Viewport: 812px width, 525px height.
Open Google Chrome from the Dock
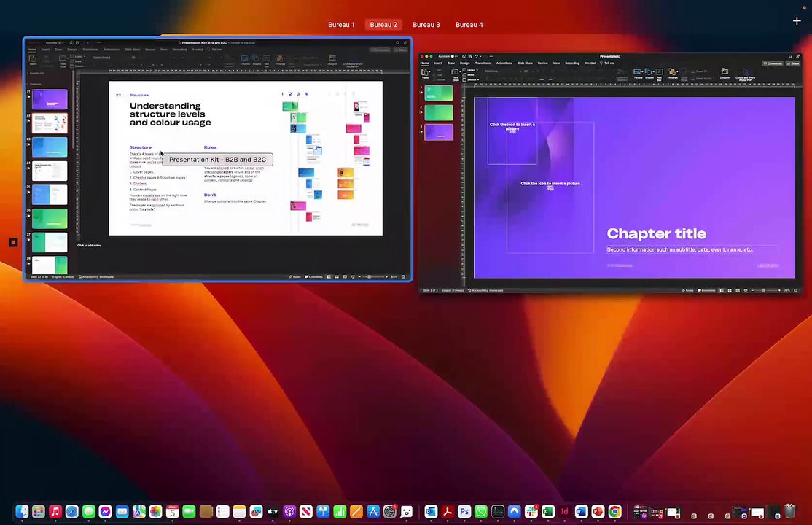click(614, 512)
